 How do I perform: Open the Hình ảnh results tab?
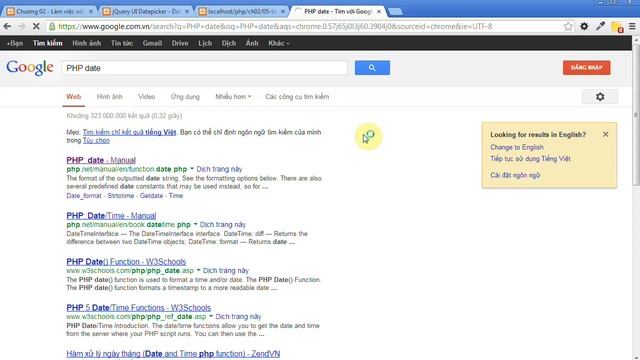[109, 97]
